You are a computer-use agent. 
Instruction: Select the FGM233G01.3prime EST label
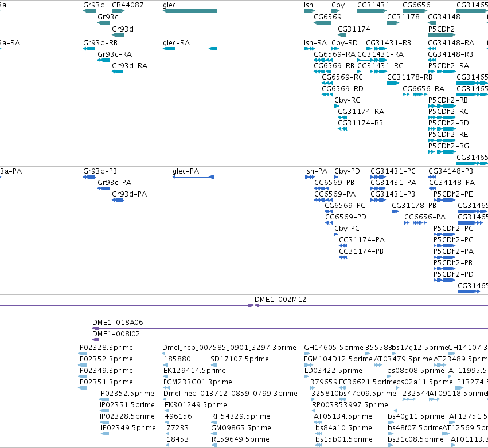coord(198,382)
